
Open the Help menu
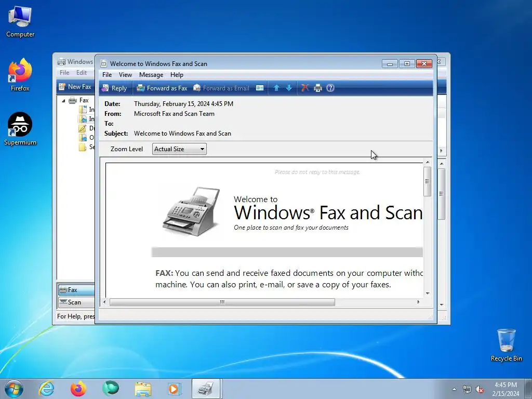pos(177,75)
